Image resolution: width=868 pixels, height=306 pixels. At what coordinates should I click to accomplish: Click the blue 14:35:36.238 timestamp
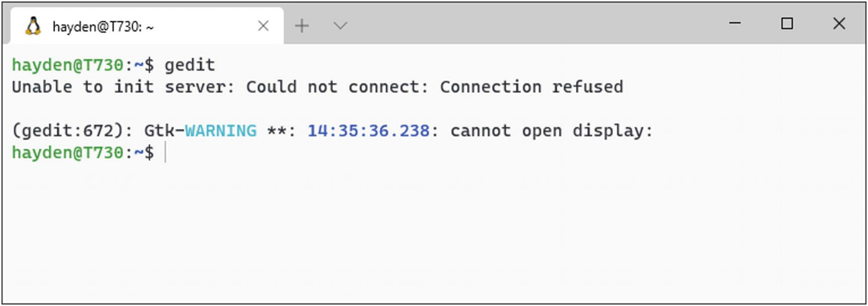coord(368,131)
